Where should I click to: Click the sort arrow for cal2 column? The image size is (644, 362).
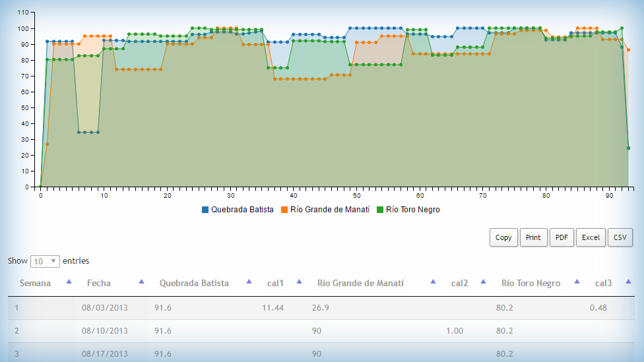pyautogui.click(x=483, y=282)
